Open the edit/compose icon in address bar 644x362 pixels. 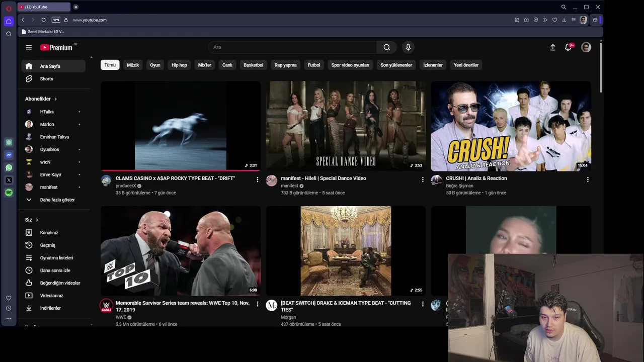tap(517, 20)
